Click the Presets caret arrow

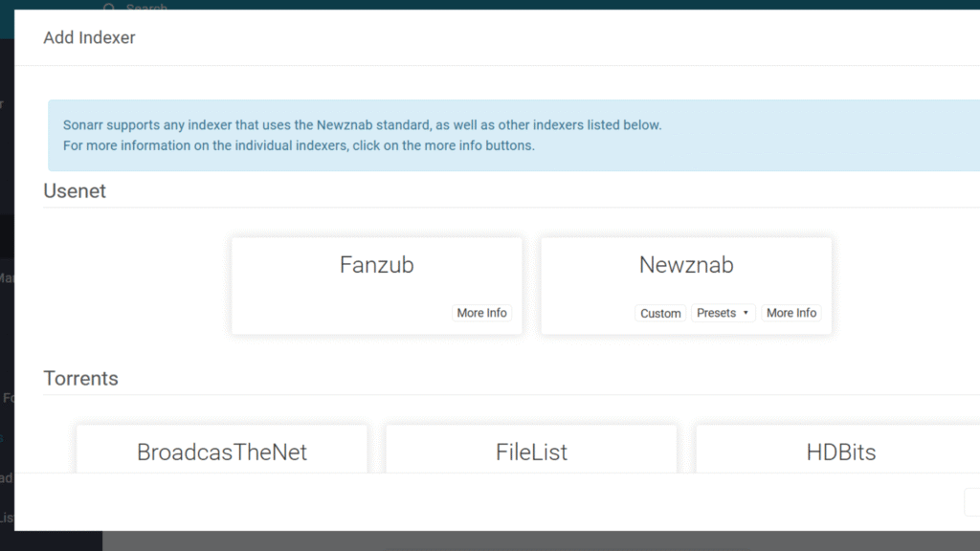[x=746, y=313]
